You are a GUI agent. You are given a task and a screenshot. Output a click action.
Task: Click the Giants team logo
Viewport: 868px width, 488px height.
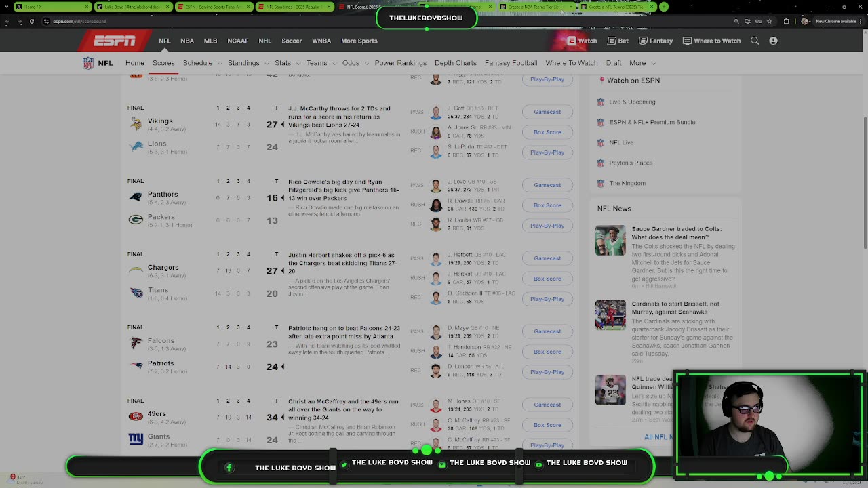point(136,439)
